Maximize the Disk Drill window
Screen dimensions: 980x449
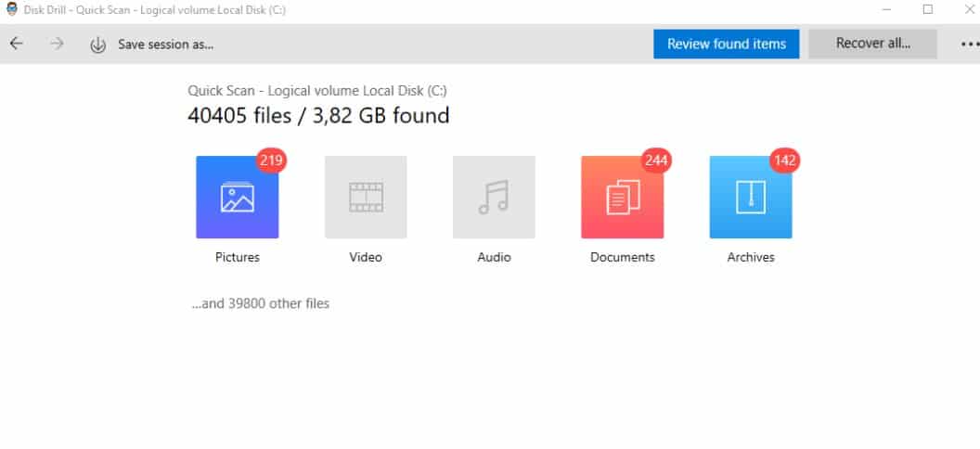tap(927, 9)
